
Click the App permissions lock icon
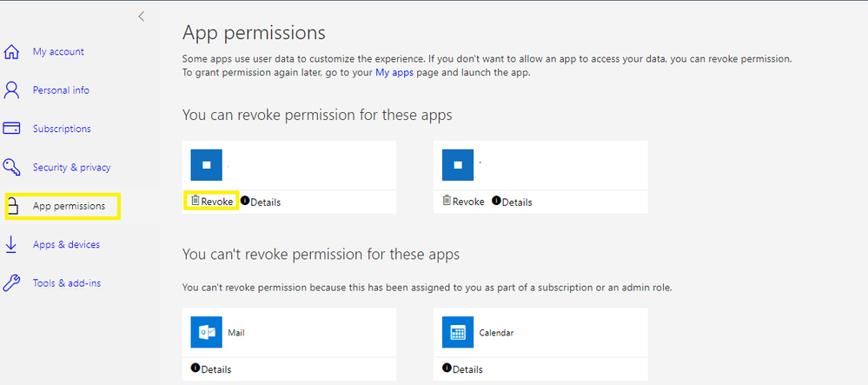point(12,206)
